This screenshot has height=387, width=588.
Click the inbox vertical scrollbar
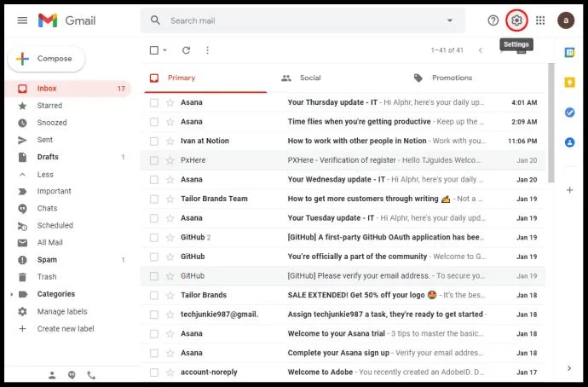551,123
